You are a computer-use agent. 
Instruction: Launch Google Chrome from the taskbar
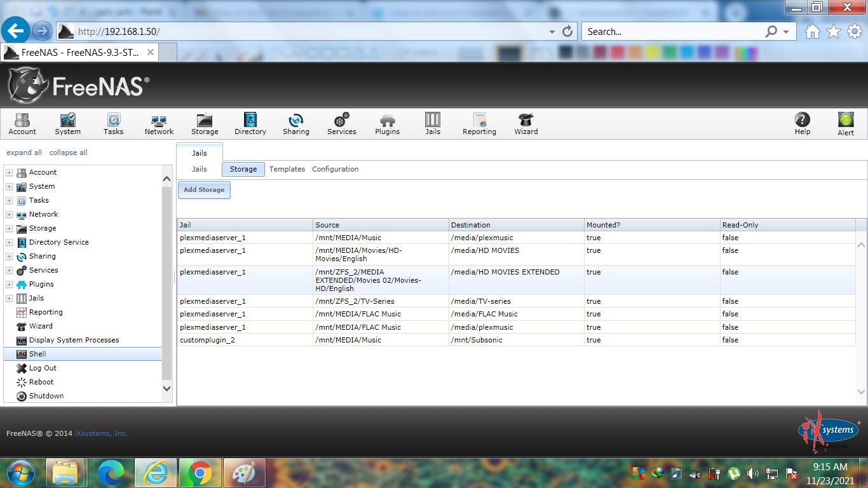[200, 473]
